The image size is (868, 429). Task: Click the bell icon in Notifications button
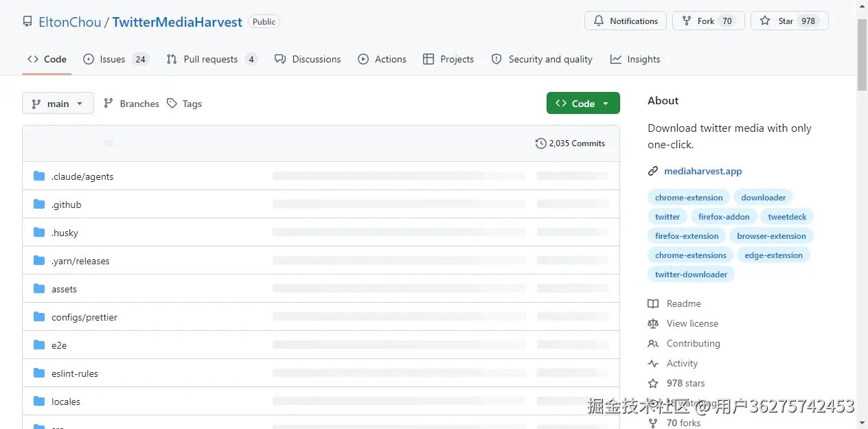click(599, 21)
